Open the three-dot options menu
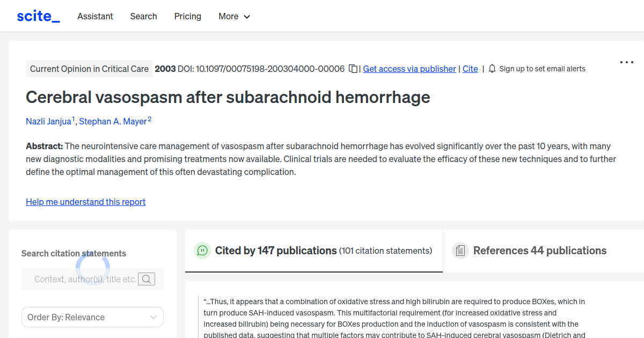Viewport: 644px width, 338px height. pyautogui.click(x=626, y=62)
